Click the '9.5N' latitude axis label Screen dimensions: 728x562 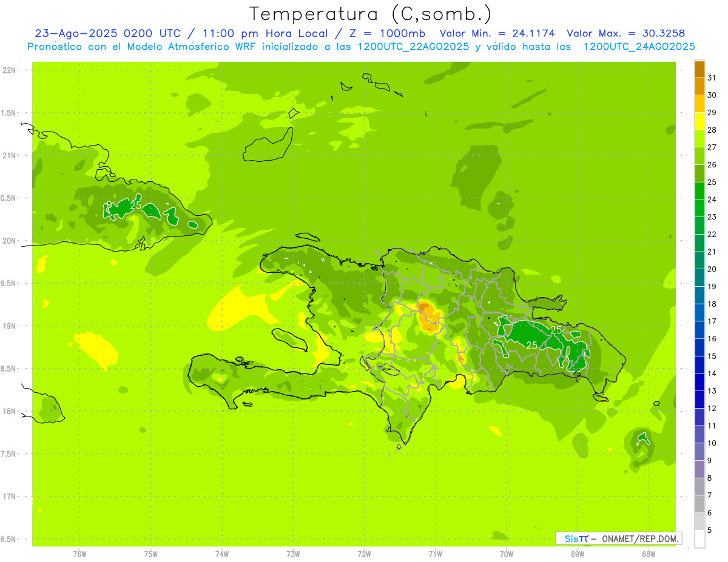8,284
